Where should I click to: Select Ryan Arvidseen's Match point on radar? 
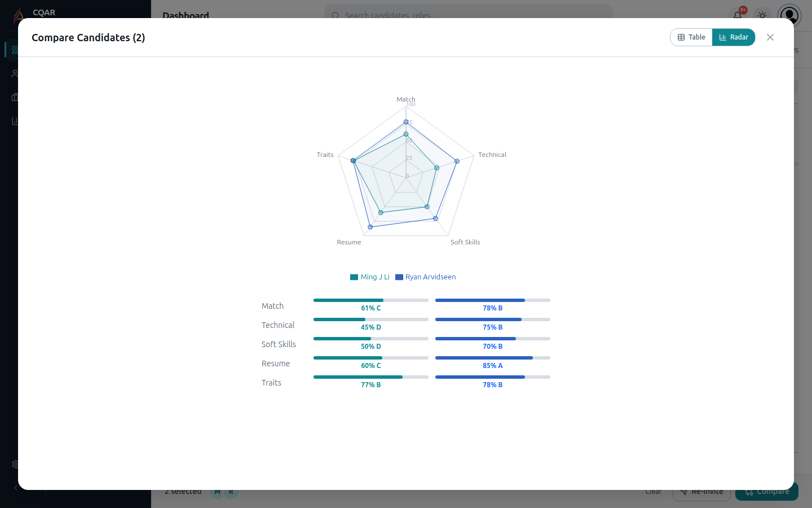pyautogui.click(x=406, y=122)
